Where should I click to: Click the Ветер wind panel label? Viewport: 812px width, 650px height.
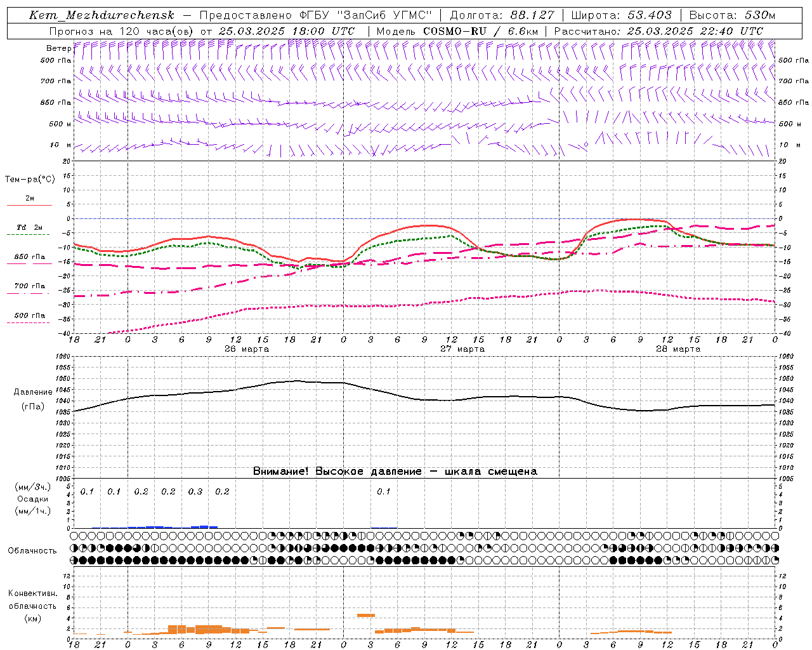pos(58,48)
